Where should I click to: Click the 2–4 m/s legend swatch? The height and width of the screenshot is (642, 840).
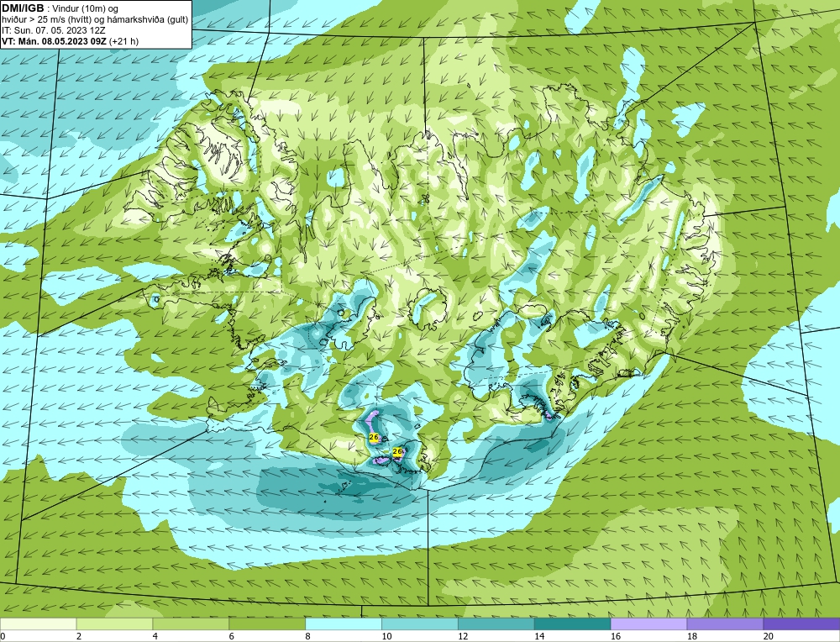[114, 624]
